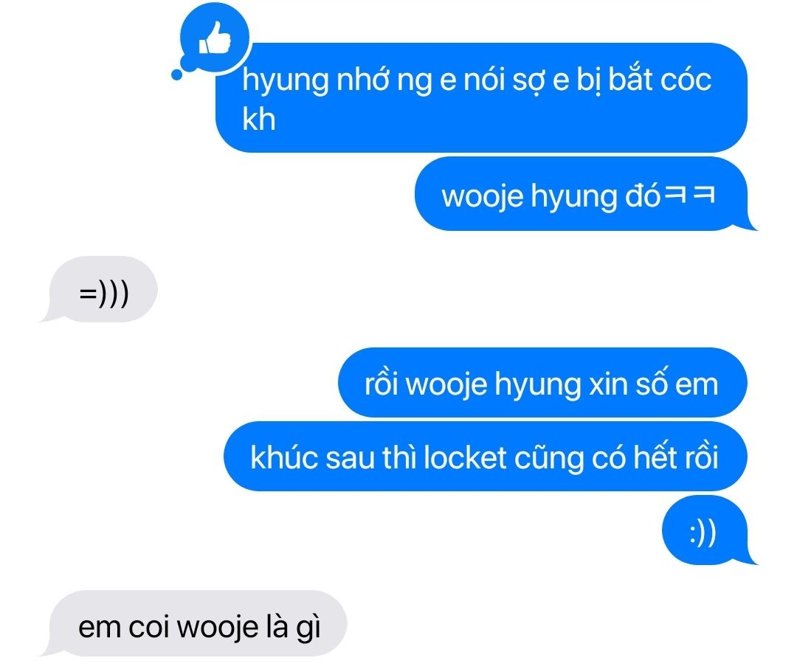
Task: Click the words 'xin số em' in the blue bubble
Action: click(654, 384)
